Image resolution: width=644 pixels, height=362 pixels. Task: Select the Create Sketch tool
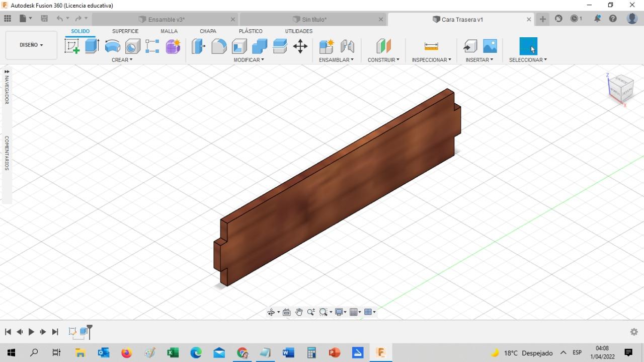coord(72,46)
